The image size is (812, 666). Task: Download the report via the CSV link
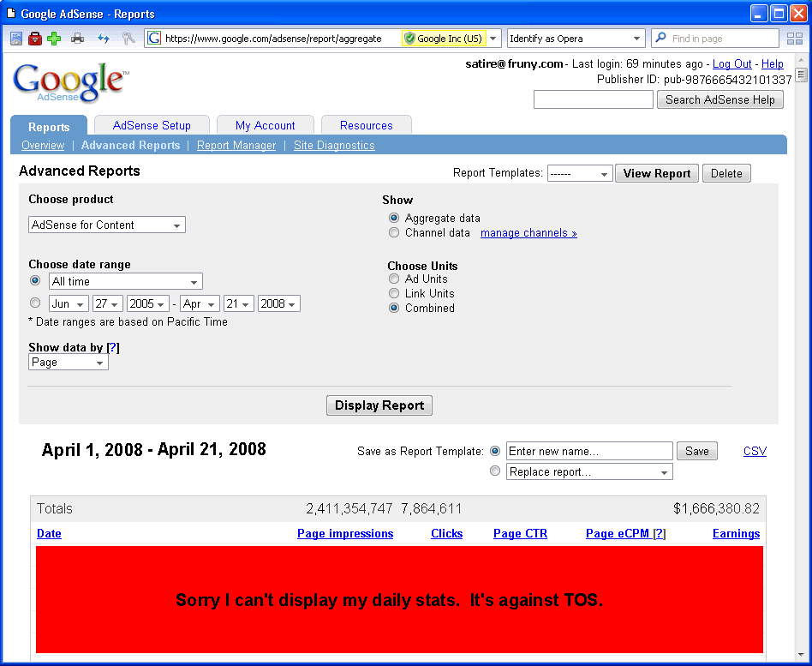[755, 451]
